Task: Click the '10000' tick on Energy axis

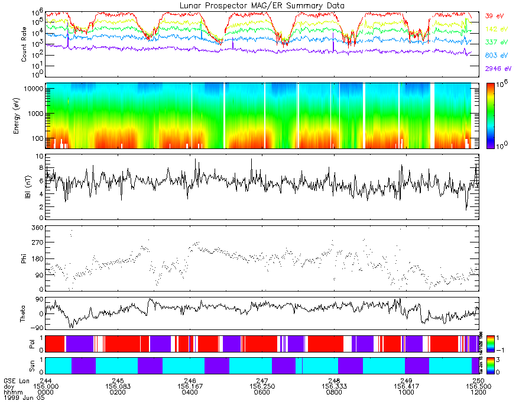Action: pyautogui.click(x=33, y=89)
